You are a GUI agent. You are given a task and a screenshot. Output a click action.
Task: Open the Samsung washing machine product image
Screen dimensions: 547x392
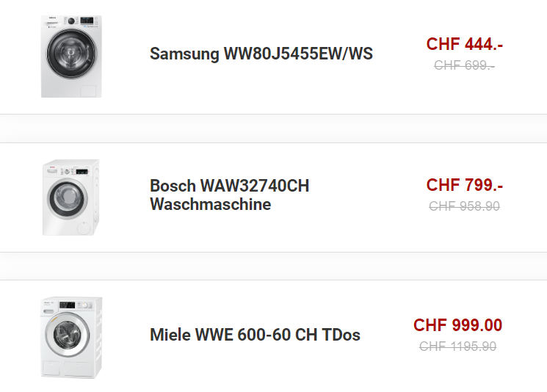point(71,56)
